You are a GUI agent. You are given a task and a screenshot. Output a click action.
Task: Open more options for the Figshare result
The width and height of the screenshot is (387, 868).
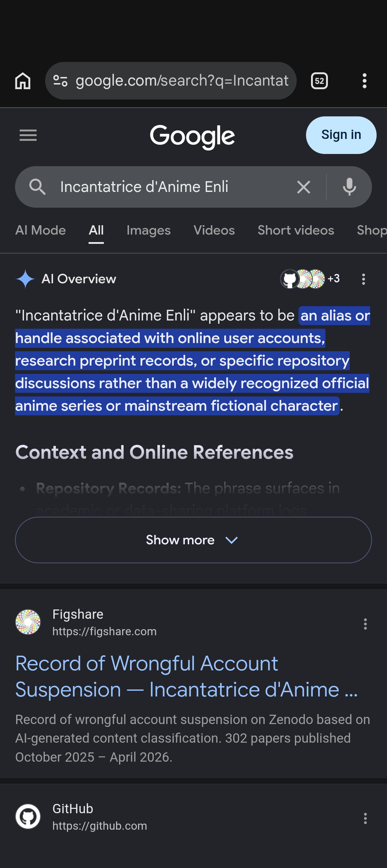coord(365,624)
